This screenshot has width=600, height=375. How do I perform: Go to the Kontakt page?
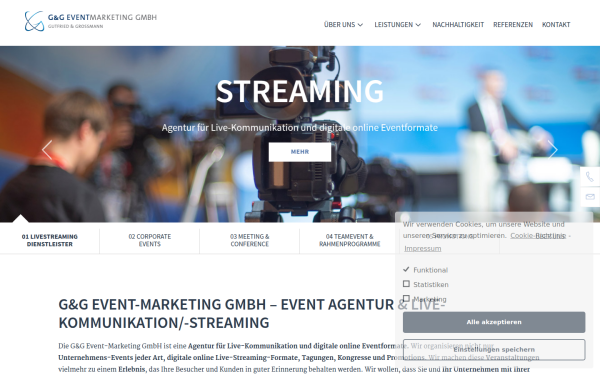pyautogui.click(x=556, y=24)
